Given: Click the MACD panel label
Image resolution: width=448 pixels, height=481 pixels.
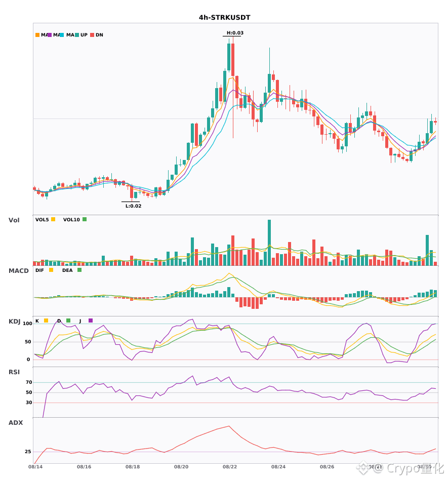Looking at the screenshot, I should click(x=18, y=271).
